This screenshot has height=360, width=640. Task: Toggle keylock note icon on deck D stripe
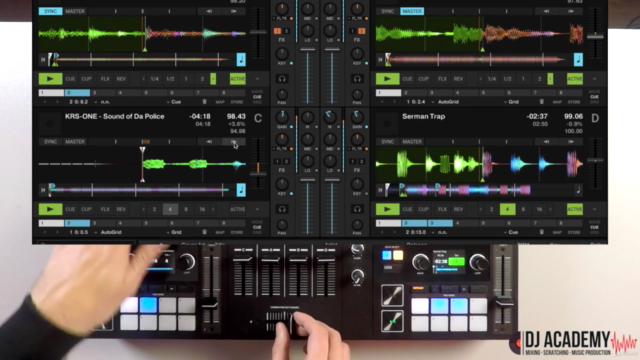tap(578, 190)
